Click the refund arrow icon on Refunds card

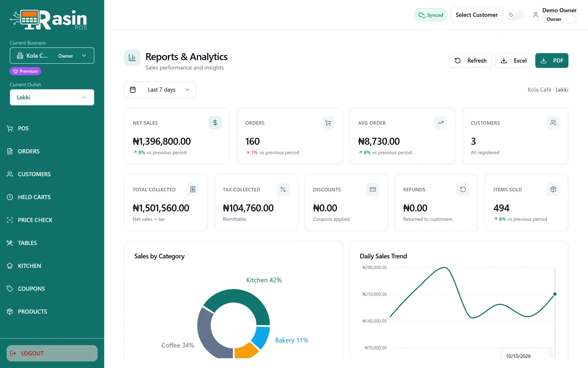tap(463, 190)
